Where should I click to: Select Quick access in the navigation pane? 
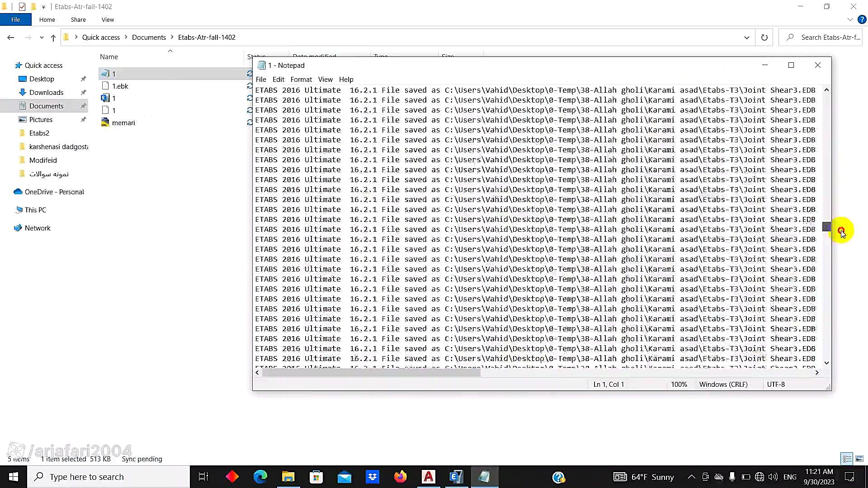43,66
